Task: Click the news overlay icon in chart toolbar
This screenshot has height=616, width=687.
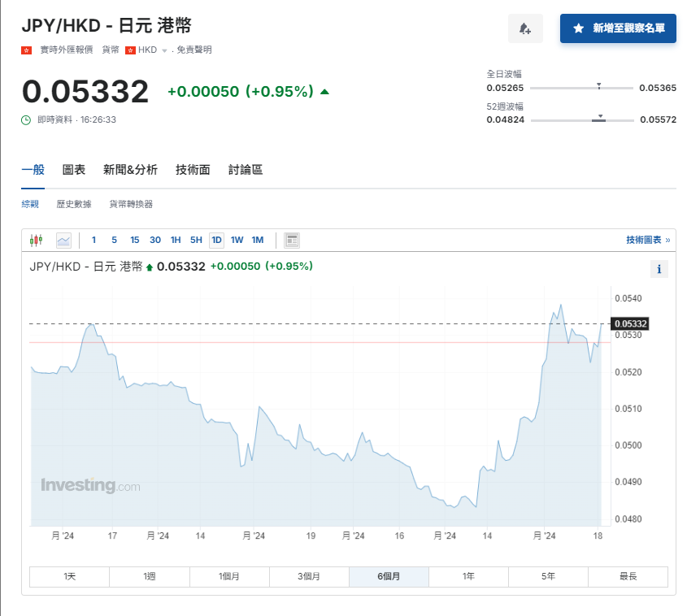Action: tap(293, 240)
